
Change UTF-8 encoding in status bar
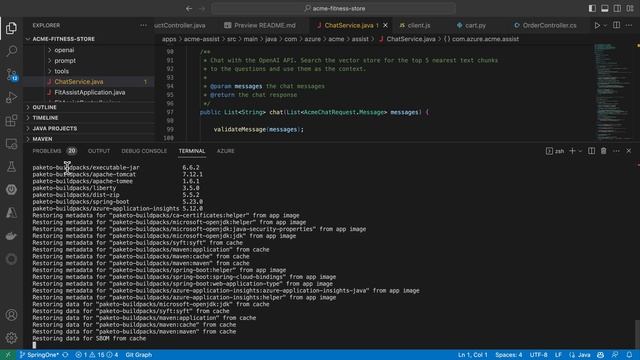[538, 355]
